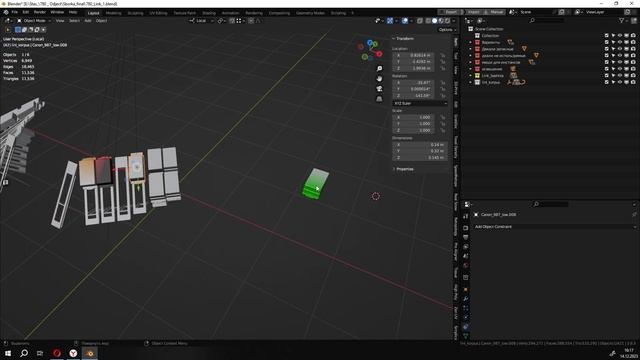Screen dimensions: 640x360
Task: Open the Window menu
Action: click(57, 12)
